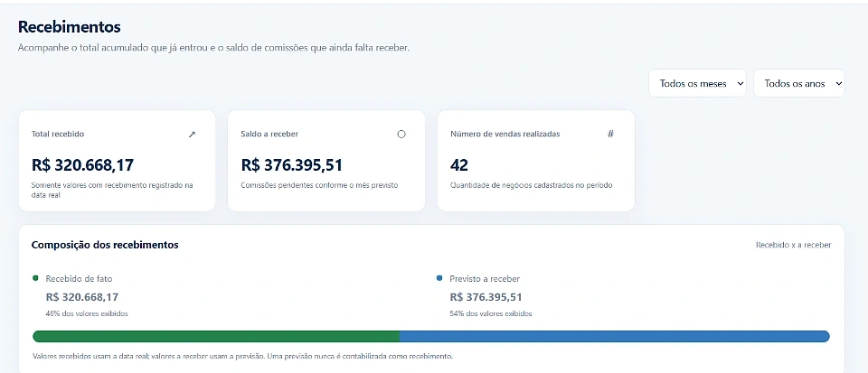Click "54% dos valores exibidos" text
This screenshot has width=868, height=373.
point(491,313)
